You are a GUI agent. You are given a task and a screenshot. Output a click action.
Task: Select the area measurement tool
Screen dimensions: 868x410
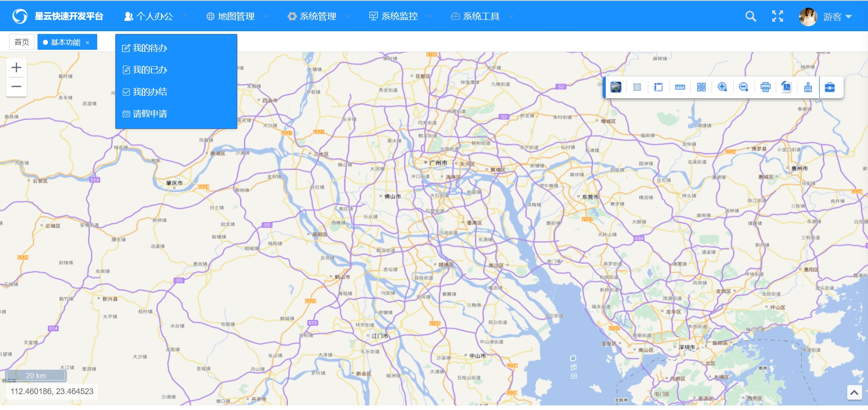[x=658, y=87]
